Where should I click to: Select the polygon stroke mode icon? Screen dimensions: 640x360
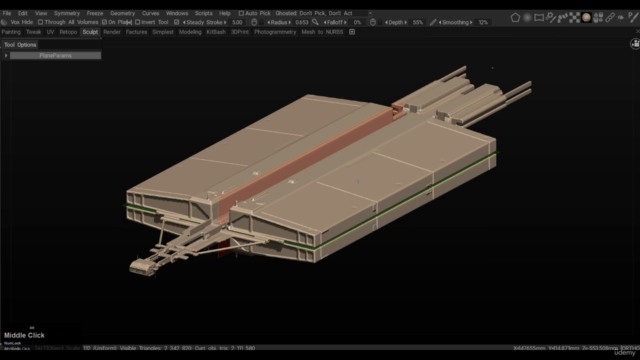[x=515, y=18]
